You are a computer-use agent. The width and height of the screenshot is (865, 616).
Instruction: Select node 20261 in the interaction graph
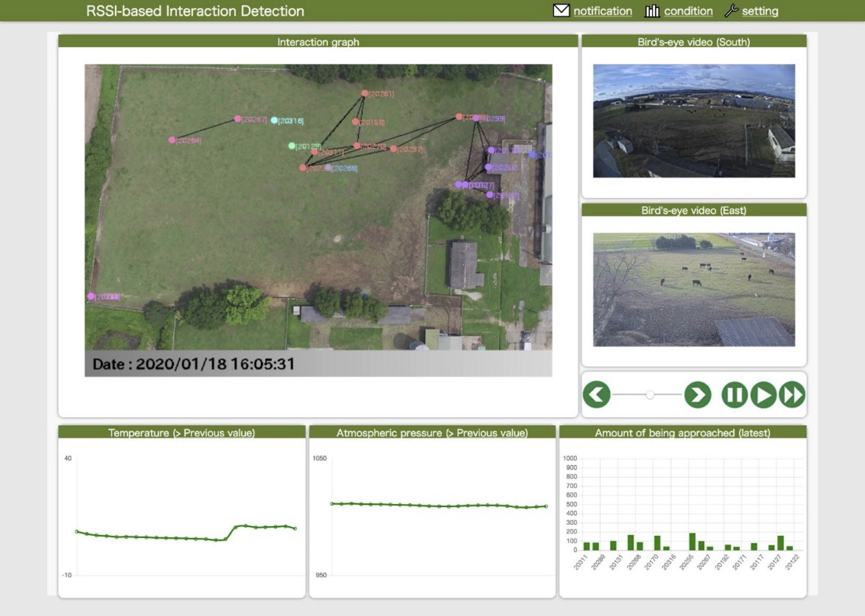(x=365, y=93)
